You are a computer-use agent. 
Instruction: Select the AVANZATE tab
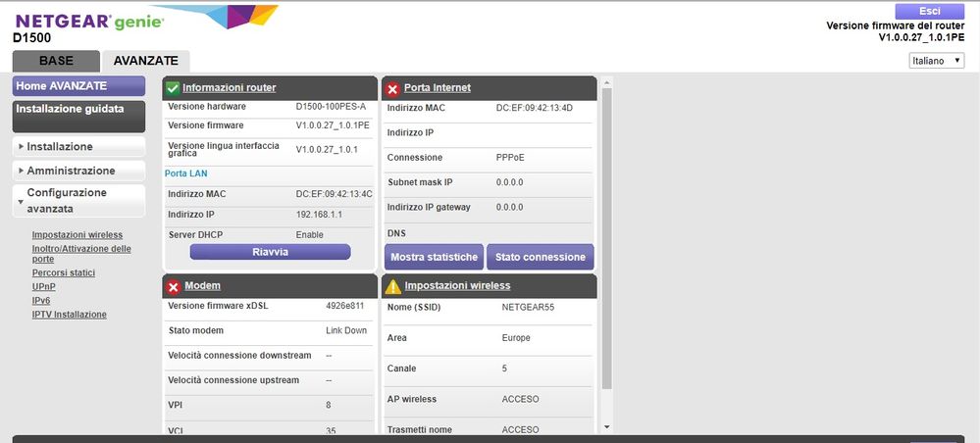[x=145, y=61]
